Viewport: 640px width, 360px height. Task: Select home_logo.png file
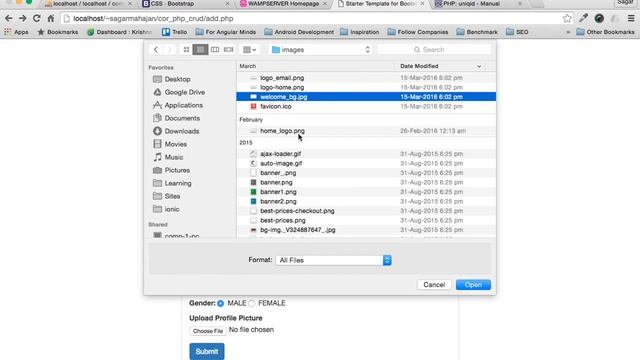point(366,131)
